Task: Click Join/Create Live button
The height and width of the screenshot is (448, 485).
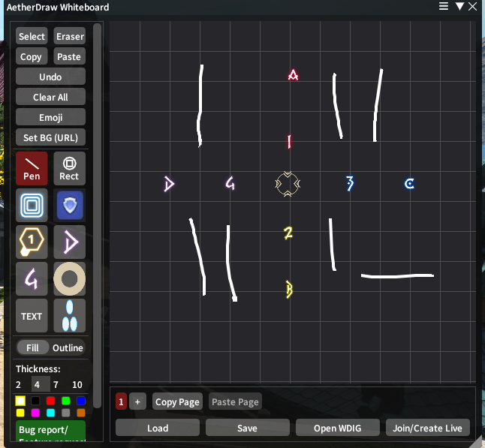Action: [x=427, y=428]
